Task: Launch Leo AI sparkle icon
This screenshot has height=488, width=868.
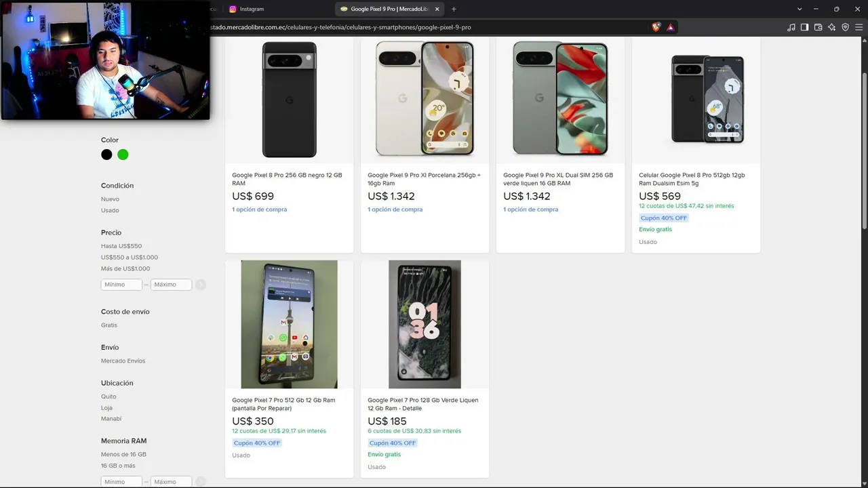Action: coord(831,27)
